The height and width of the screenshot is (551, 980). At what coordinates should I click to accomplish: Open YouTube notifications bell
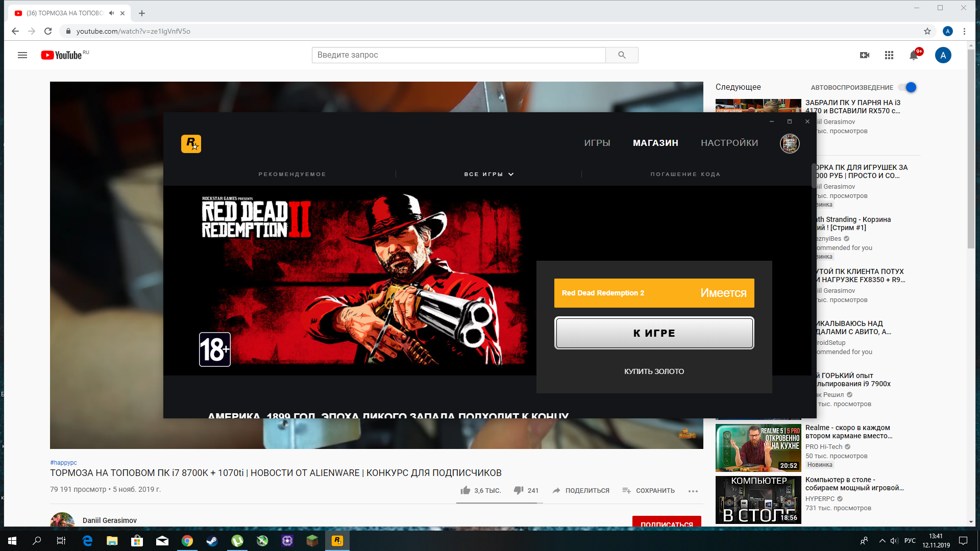(913, 55)
